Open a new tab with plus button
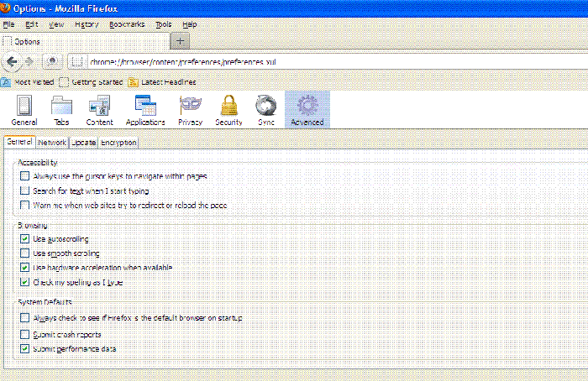 click(x=181, y=41)
